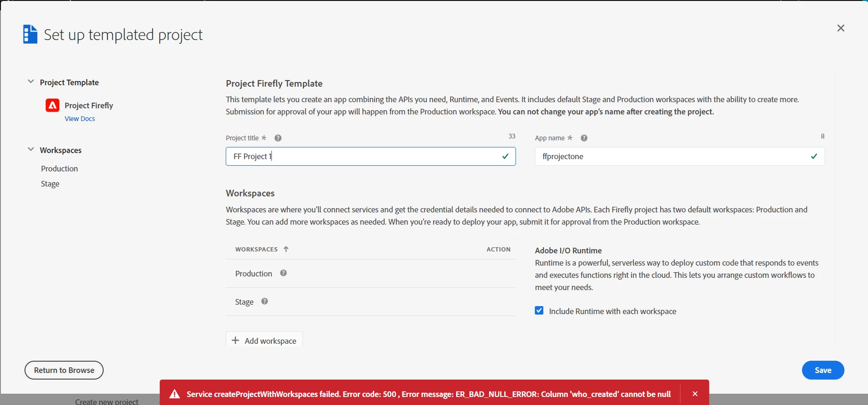Select Production in the sidebar
This screenshot has height=405, width=868.
59,169
